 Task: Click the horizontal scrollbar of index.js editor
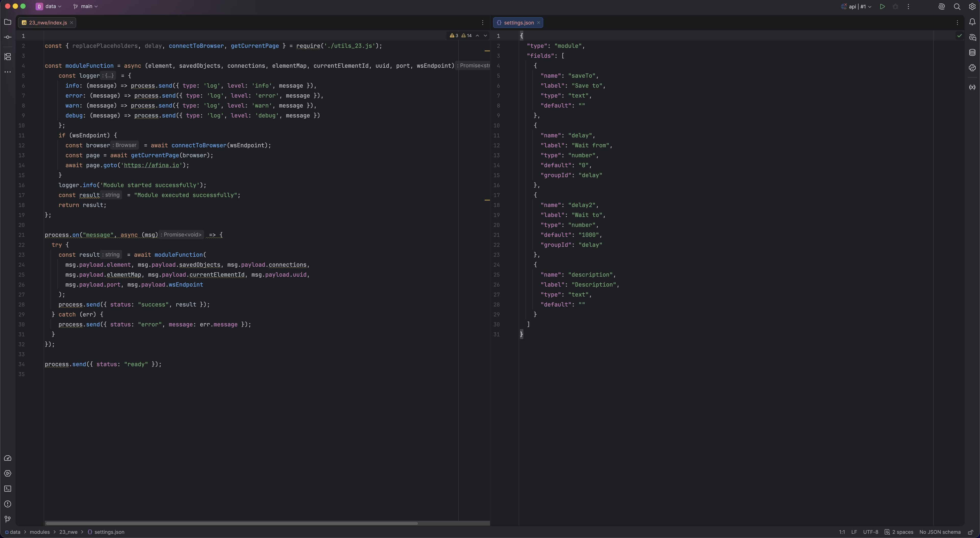point(231,523)
